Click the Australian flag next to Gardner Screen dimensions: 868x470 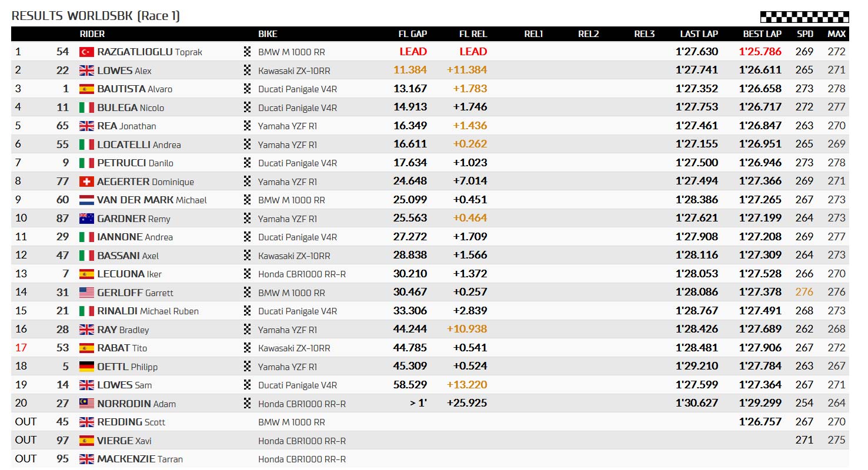(86, 219)
